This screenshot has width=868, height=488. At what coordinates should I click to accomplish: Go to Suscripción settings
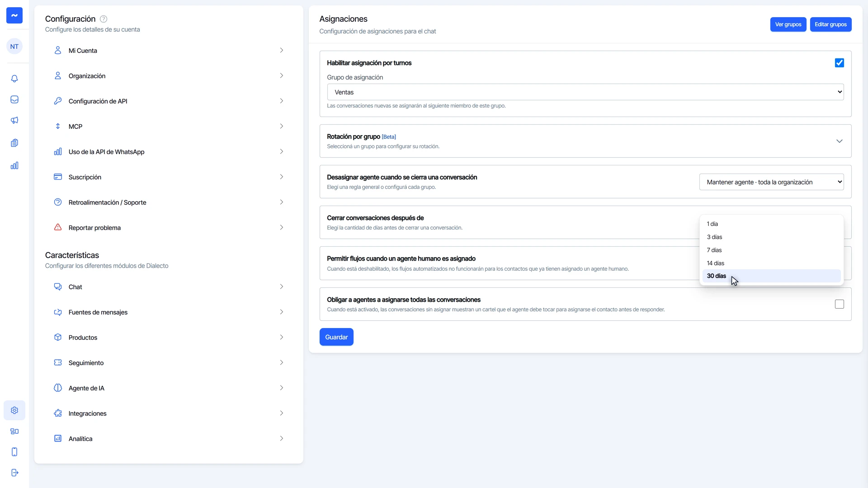[x=169, y=177]
